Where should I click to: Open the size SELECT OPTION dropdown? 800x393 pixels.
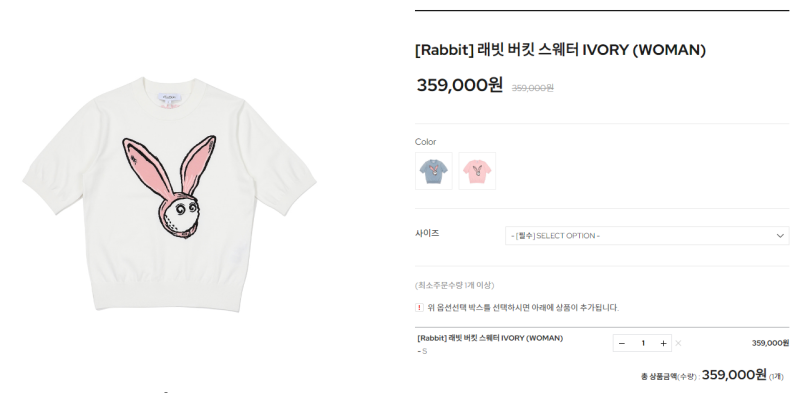pyautogui.click(x=647, y=236)
